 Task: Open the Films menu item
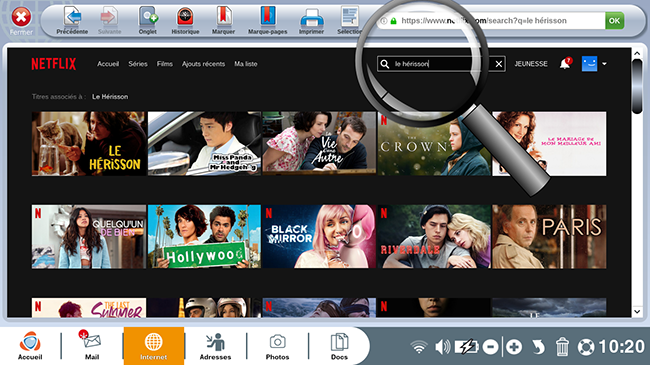pyautogui.click(x=165, y=64)
